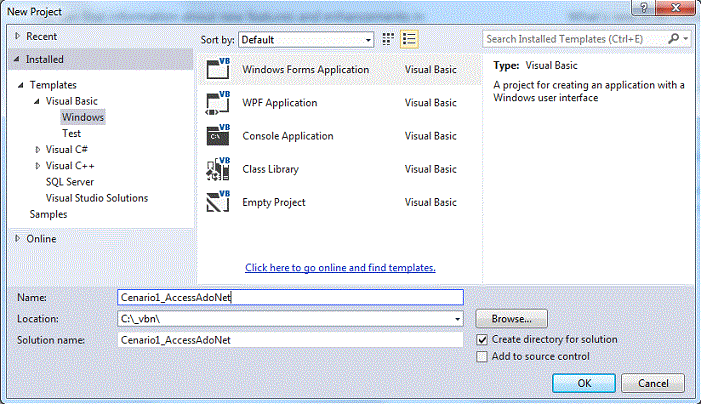This screenshot has width=701, height=404.
Task: Select the Visual Basic tree label
Action: (72, 101)
